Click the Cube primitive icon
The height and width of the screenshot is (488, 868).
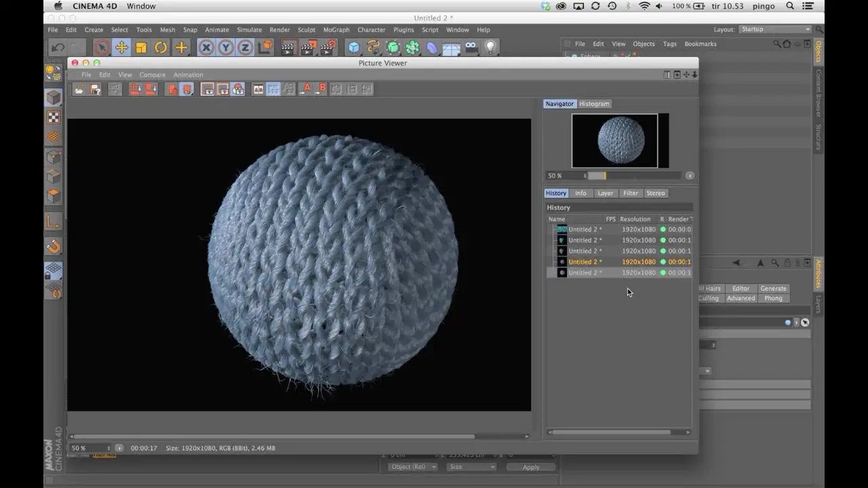coord(353,47)
